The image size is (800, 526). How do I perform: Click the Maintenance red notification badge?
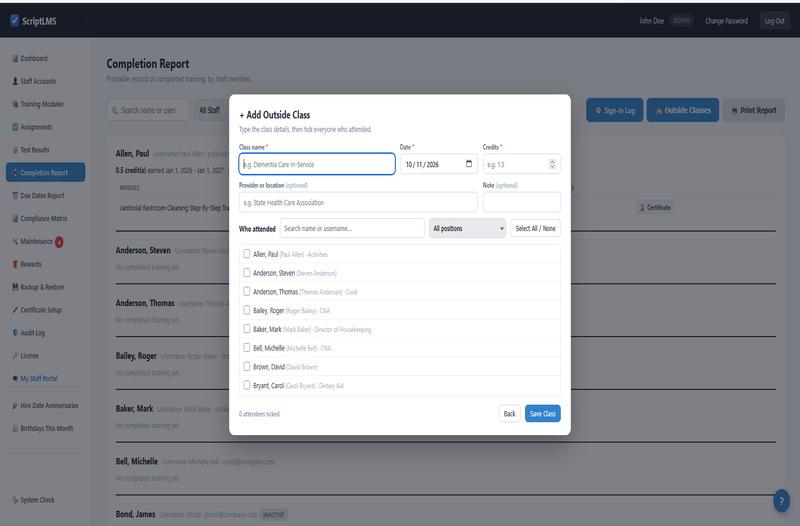[x=59, y=242]
